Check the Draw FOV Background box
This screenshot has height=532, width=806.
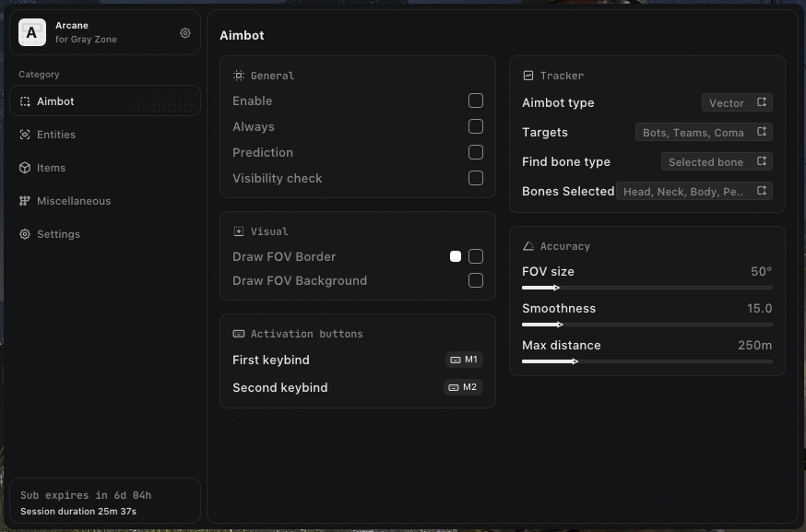coord(476,280)
